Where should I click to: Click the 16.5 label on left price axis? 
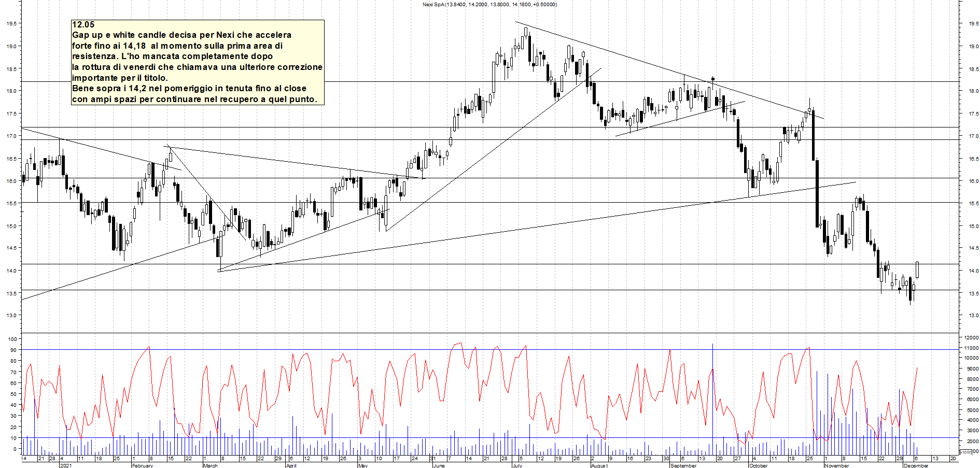point(11,159)
